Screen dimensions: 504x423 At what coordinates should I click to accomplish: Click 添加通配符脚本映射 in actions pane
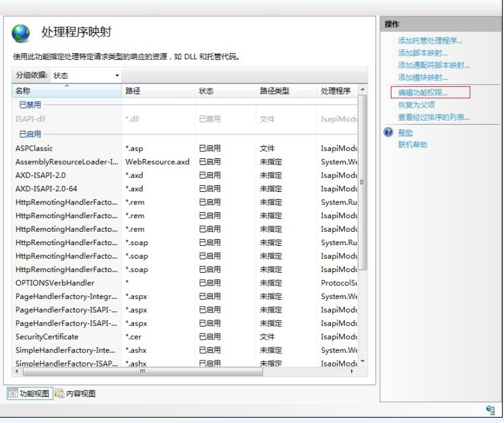point(433,65)
